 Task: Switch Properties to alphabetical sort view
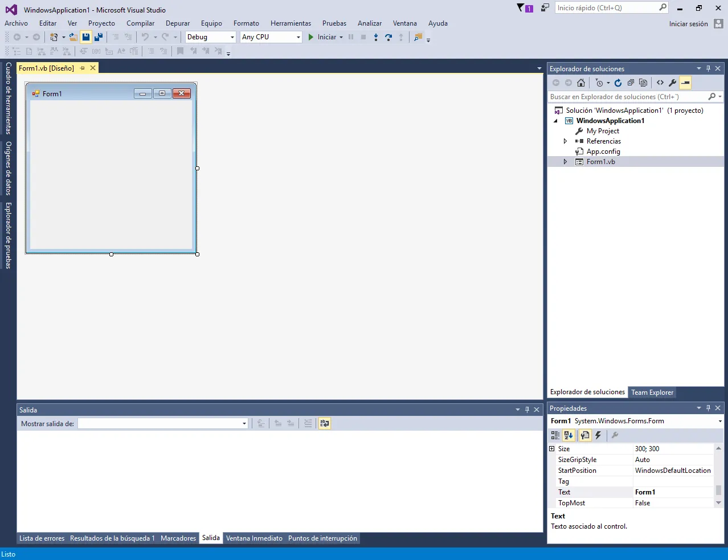pyautogui.click(x=569, y=435)
